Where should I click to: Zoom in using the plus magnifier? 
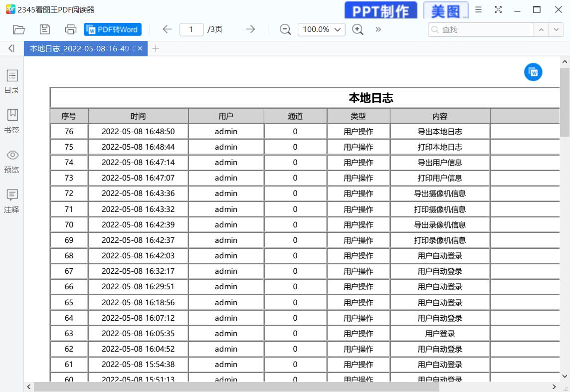358,29
